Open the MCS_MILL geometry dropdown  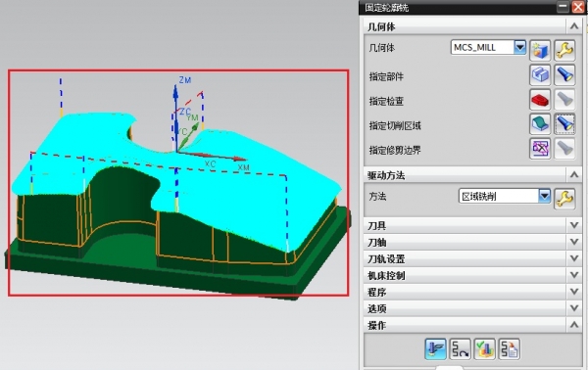coord(519,47)
